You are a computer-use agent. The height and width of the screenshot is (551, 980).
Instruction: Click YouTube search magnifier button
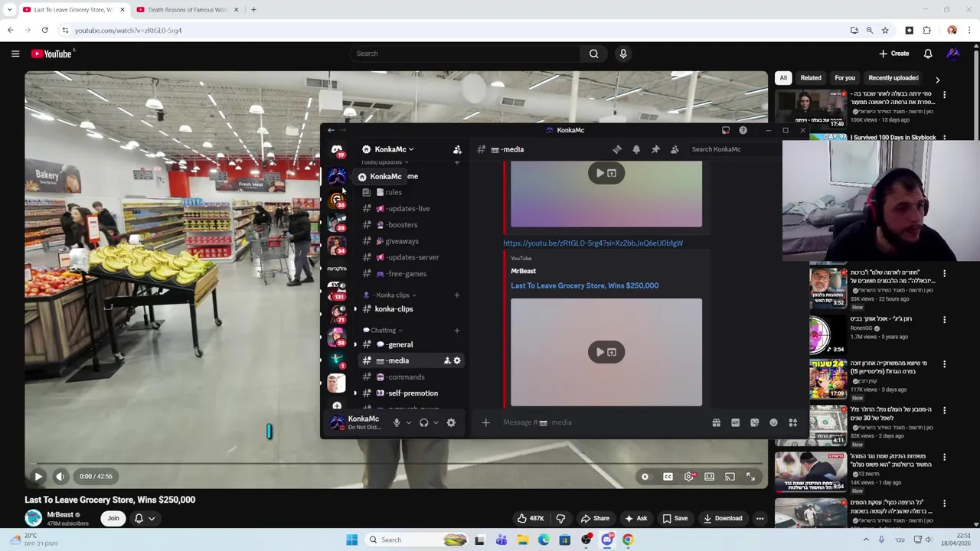point(593,54)
